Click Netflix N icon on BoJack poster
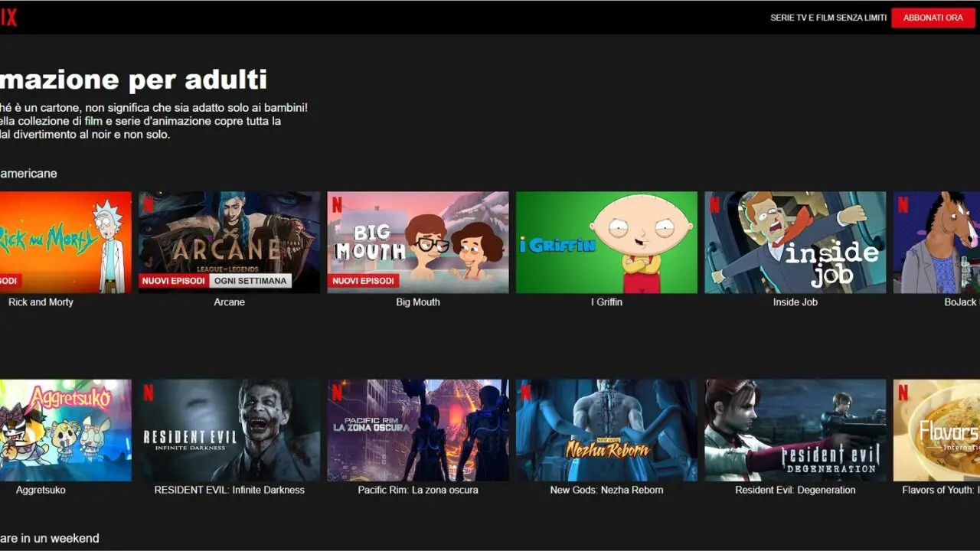This screenshot has width=980, height=551. tap(903, 205)
